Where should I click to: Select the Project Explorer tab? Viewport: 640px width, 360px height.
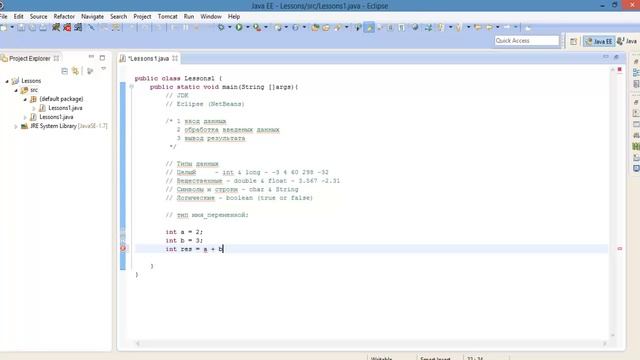[29, 58]
